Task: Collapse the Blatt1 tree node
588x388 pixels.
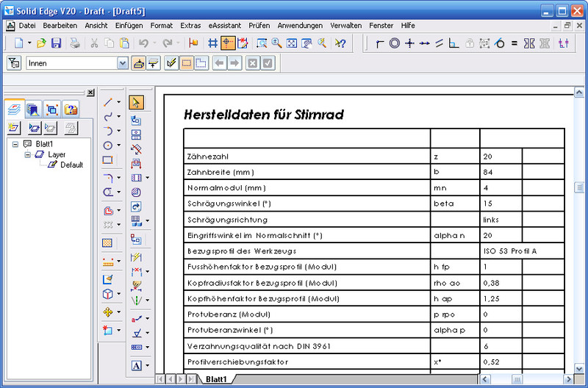Action: click(15, 145)
